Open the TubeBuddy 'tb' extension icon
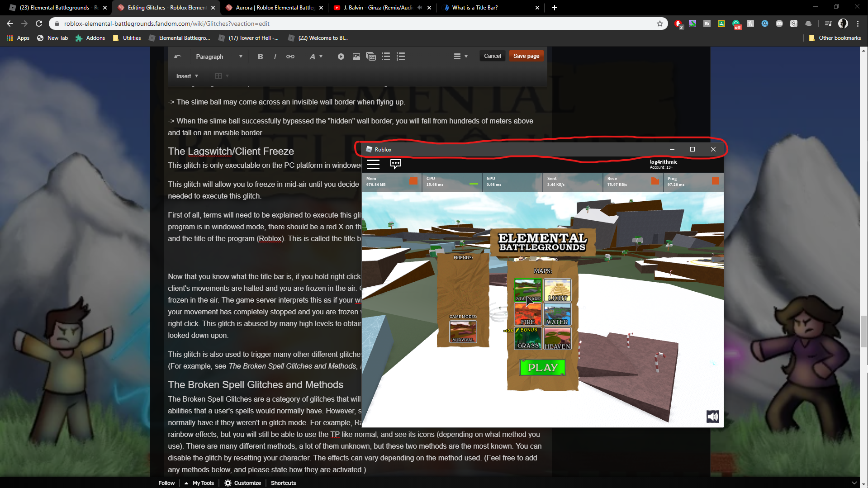Image resolution: width=868 pixels, height=488 pixels. pos(707,24)
